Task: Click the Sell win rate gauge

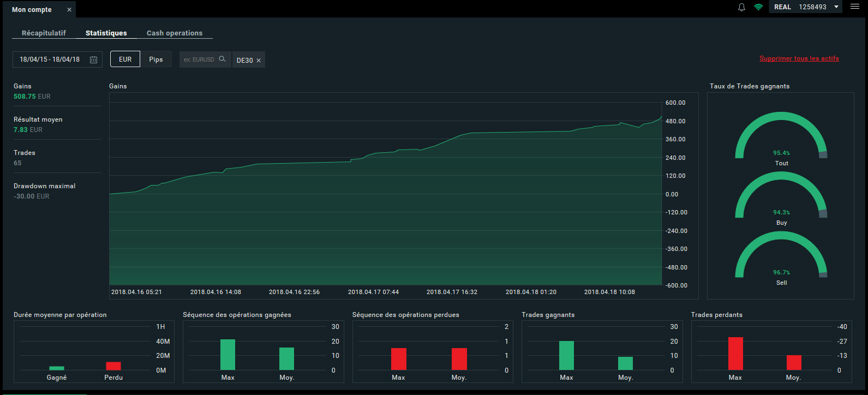Action: 781,256
